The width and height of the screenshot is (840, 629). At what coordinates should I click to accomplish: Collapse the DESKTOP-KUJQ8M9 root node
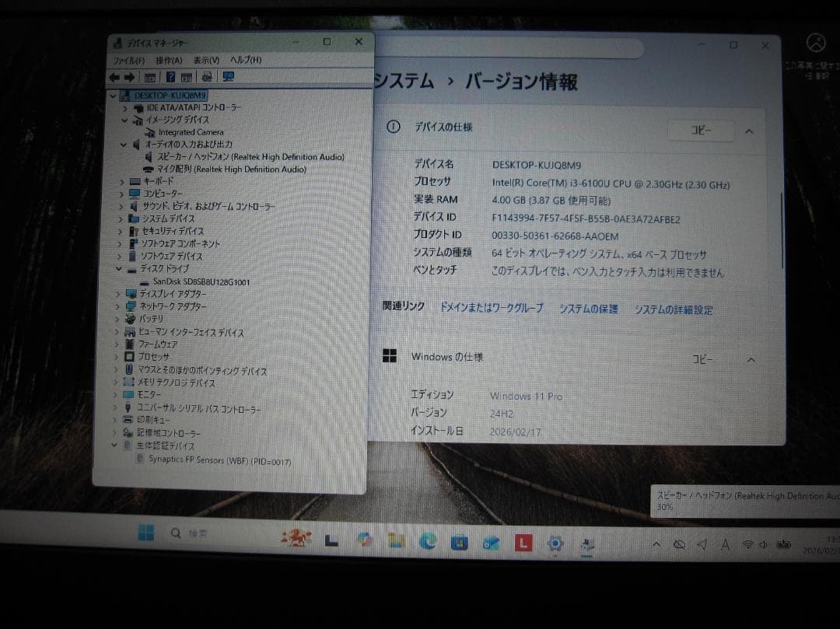113,96
